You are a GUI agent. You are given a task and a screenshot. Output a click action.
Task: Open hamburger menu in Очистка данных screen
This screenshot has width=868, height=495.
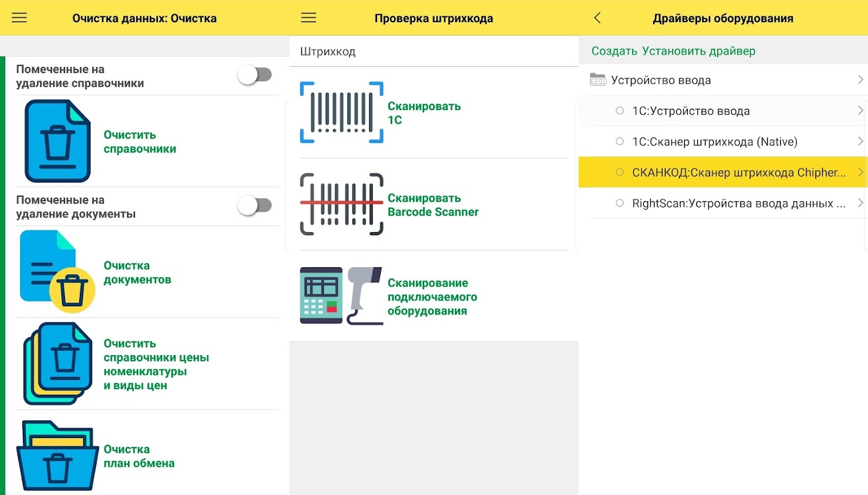[19, 18]
